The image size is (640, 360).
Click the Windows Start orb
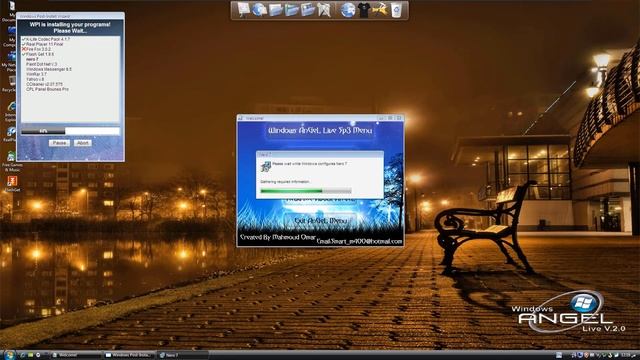(x=9, y=355)
